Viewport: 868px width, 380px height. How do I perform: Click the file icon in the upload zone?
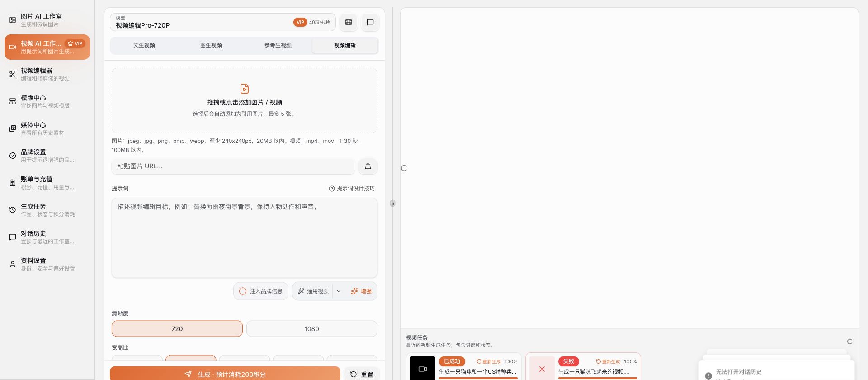tap(245, 89)
